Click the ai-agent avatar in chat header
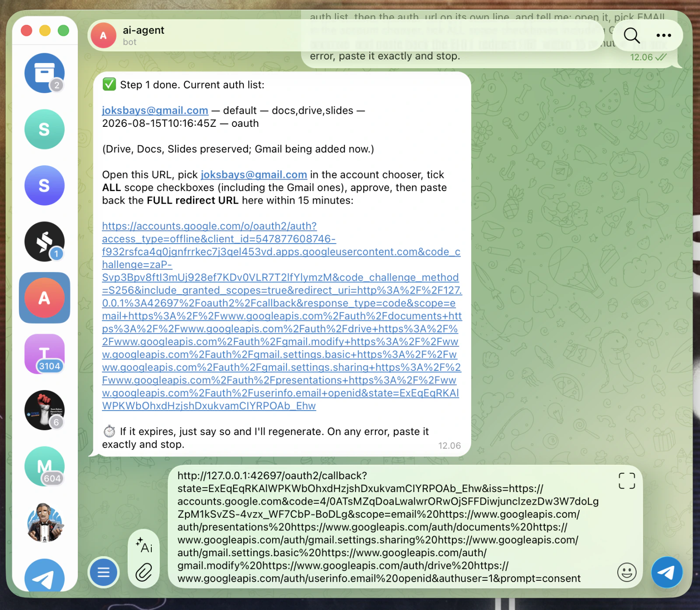 103,35
